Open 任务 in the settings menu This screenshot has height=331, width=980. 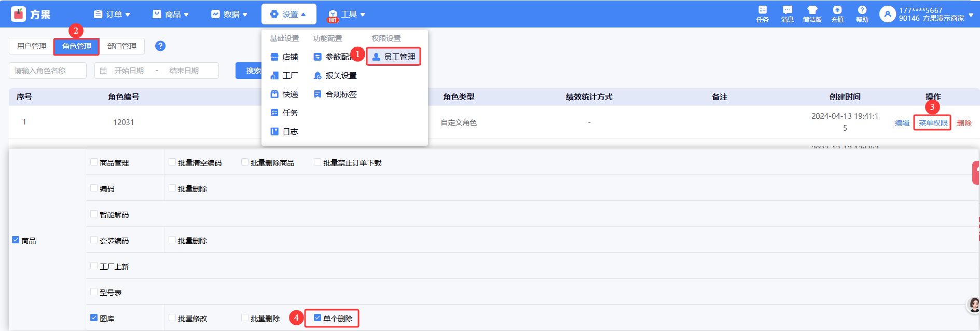(x=284, y=113)
